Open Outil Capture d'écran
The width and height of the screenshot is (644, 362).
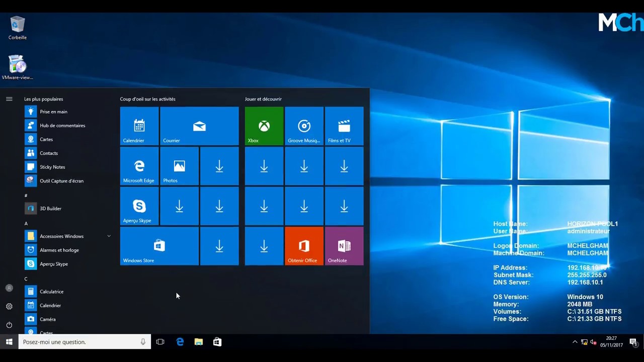click(x=68, y=181)
